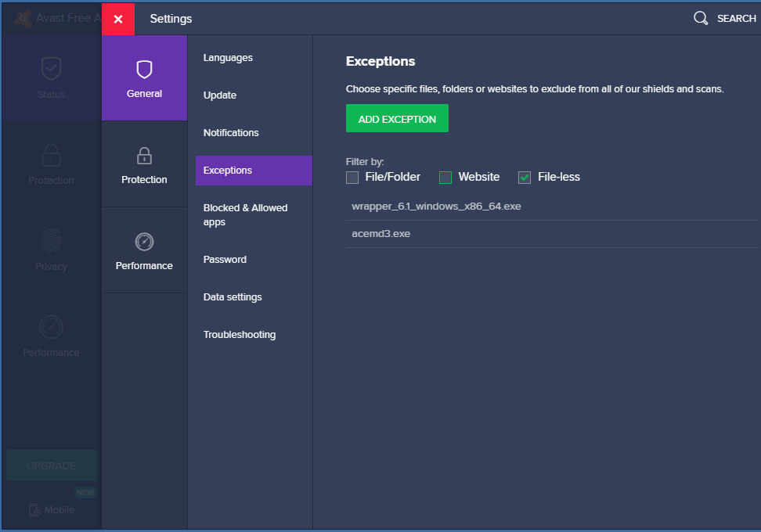Click the Status shield icon in main sidebar
This screenshot has height=532, width=761.
(51, 68)
